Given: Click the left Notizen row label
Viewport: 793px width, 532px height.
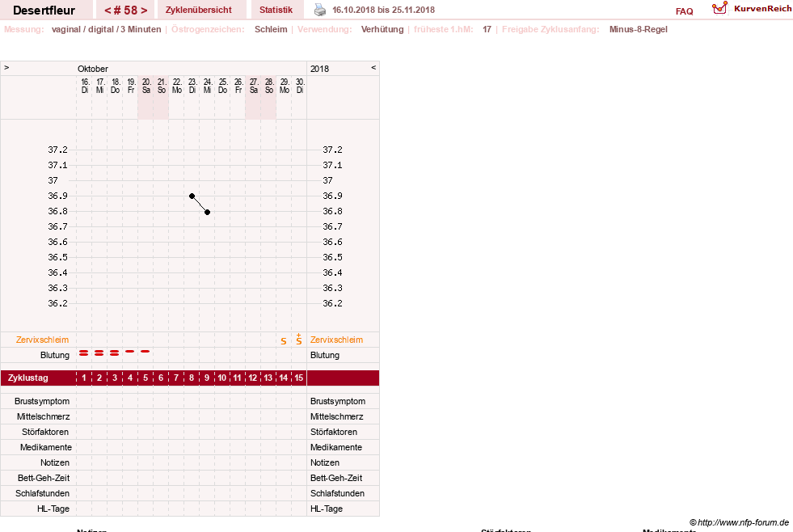Looking at the screenshot, I should click(x=55, y=462).
